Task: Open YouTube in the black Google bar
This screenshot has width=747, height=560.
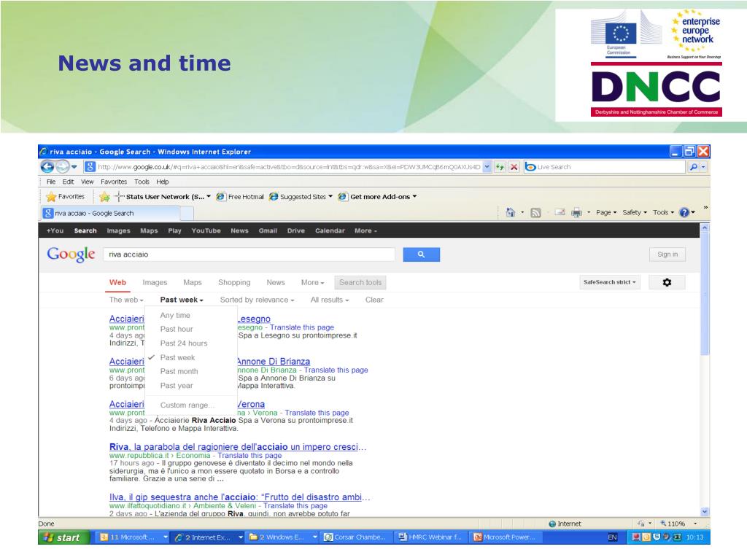Action: pyautogui.click(x=206, y=230)
